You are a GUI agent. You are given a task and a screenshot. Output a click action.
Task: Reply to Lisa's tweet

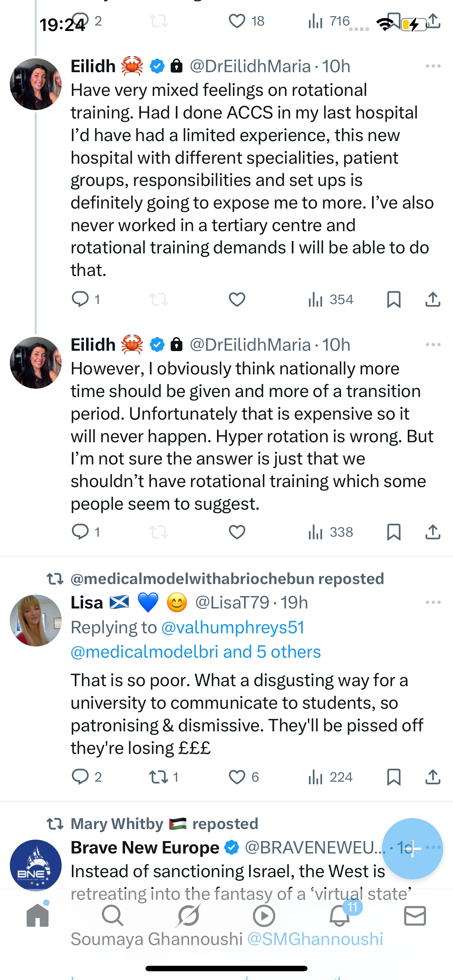80,777
